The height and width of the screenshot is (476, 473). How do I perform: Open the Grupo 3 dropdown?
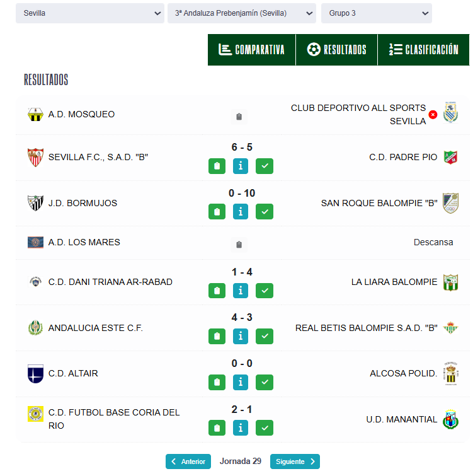[376, 13]
